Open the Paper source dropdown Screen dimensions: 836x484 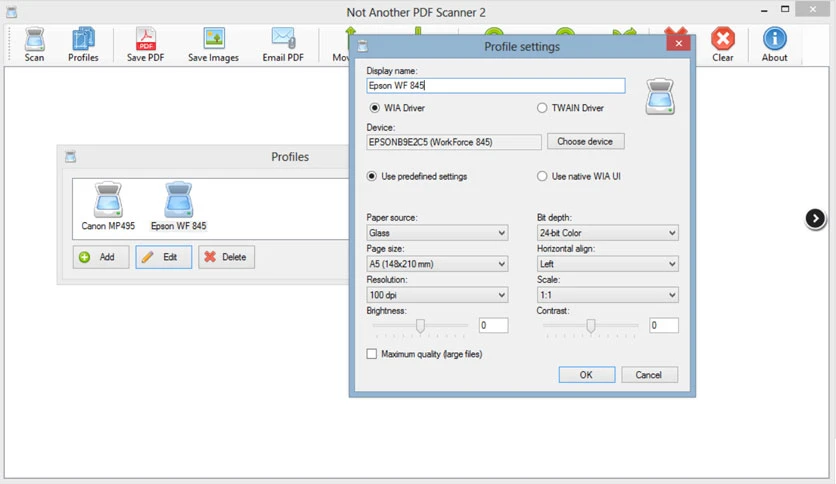[437, 233]
